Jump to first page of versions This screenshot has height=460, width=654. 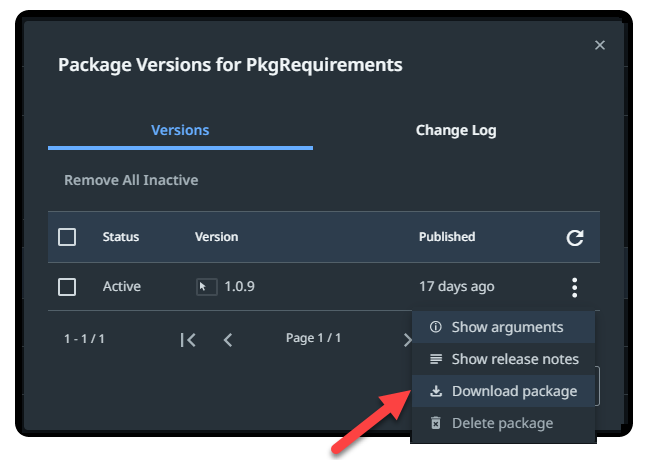pyautogui.click(x=188, y=339)
